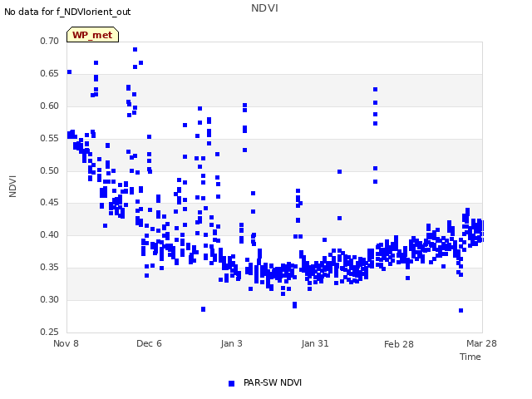Image resolution: width=532 pixels, height=399 pixels.
Task: Click the 0.35 y-axis tick label
Action: [x=49, y=268]
